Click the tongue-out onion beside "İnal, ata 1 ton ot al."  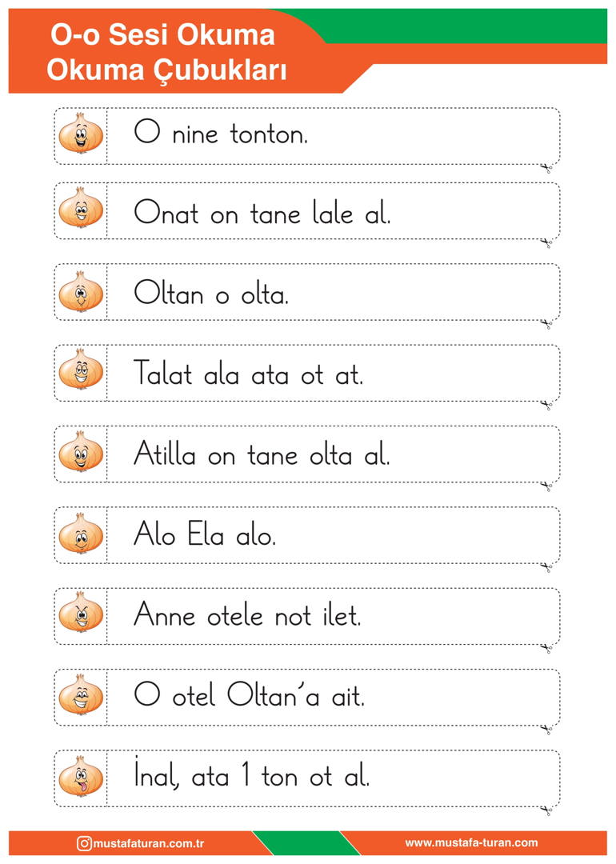click(x=81, y=776)
